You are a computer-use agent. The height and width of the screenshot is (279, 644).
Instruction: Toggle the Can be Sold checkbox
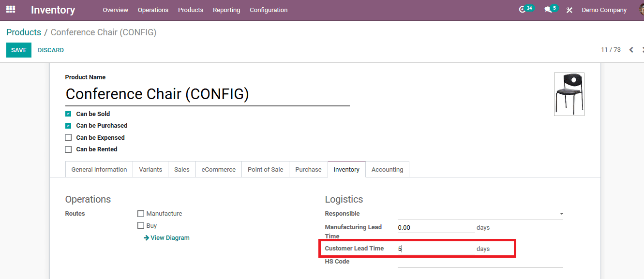click(x=68, y=114)
